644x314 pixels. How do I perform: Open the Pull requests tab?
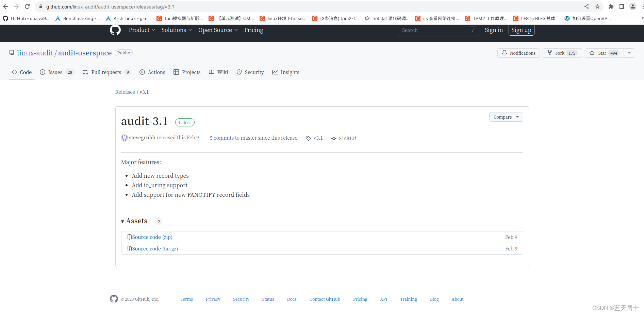[107, 72]
